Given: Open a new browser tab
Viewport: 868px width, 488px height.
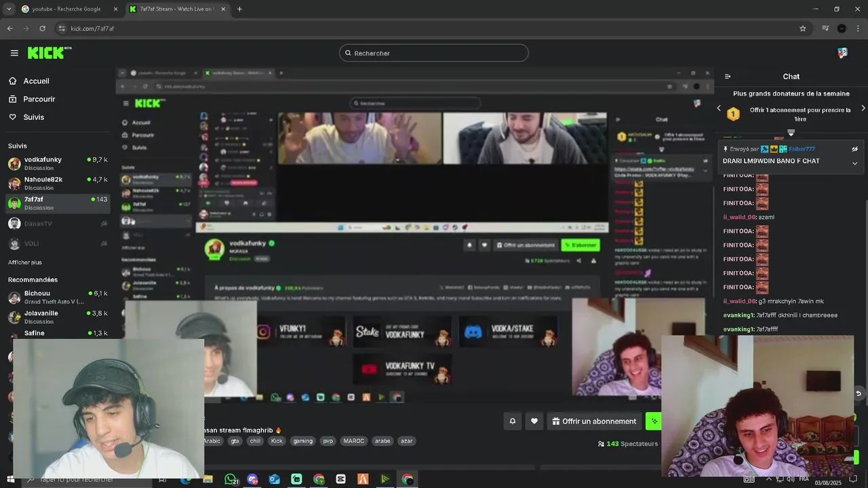Looking at the screenshot, I should 239,9.
